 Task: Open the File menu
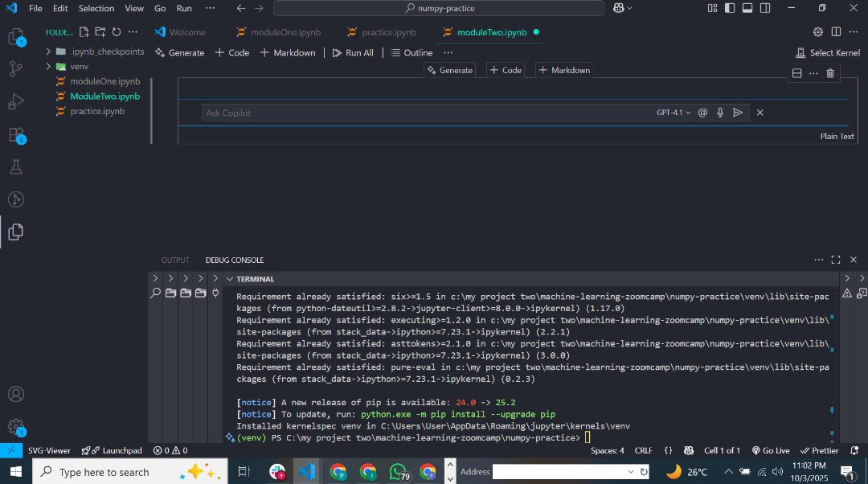tap(35, 8)
